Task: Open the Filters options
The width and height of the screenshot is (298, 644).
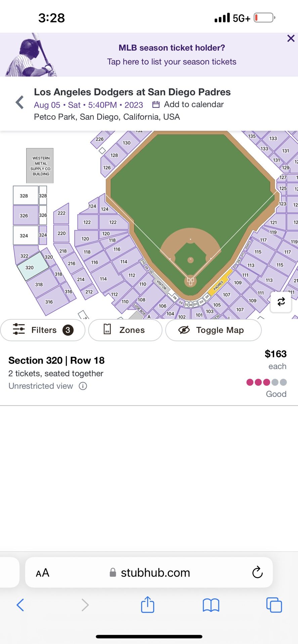Action: [x=43, y=330]
